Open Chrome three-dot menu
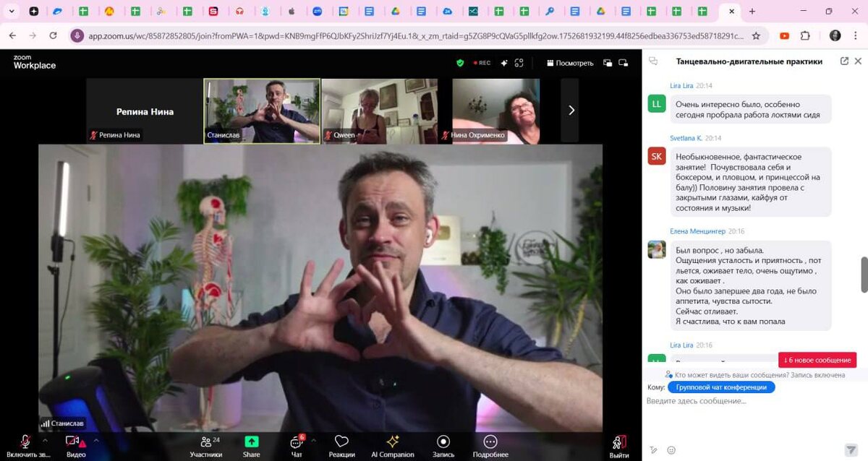Screen dimensions: 868x461 pos(856,35)
